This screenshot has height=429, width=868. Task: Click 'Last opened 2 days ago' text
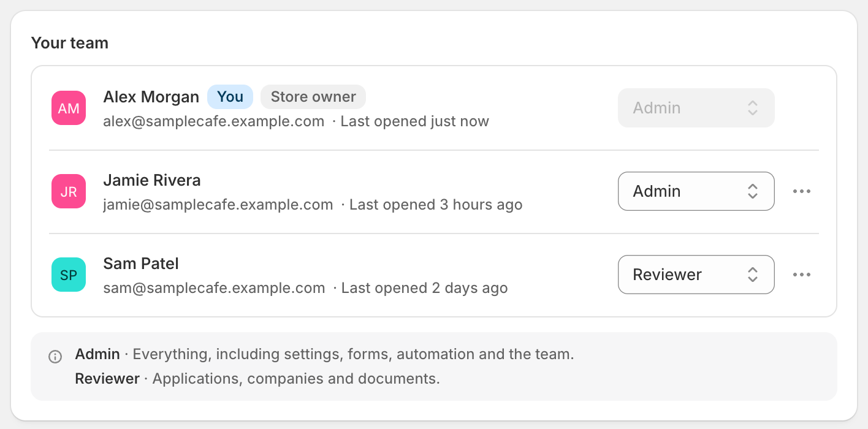(425, 288)
